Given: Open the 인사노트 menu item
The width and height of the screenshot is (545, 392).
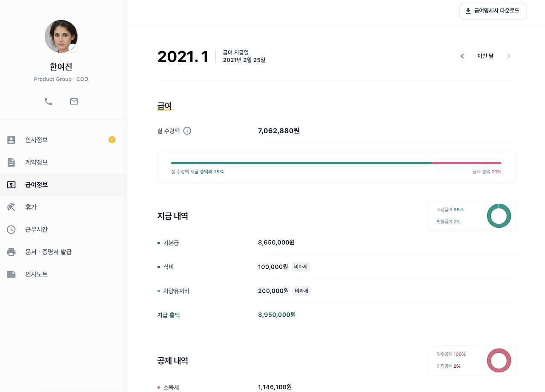Looking at the screenshot, I should pyautogui.click(x=63, y=274).
